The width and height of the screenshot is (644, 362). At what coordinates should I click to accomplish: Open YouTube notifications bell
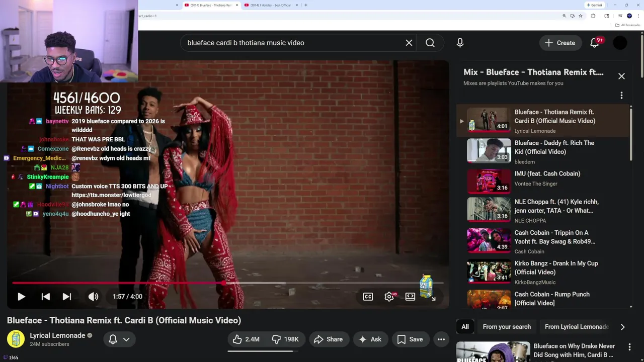[595, 43]
